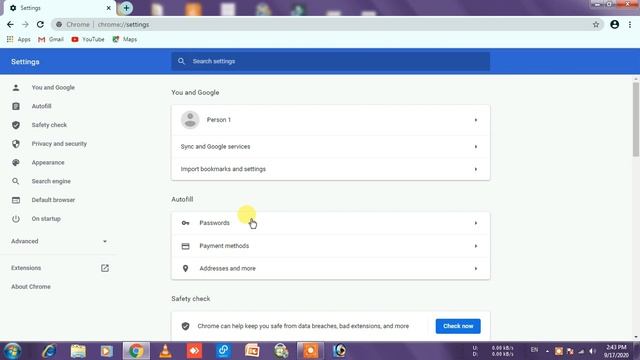Expand the Addresses and more row arrow
This screenshot has height=360, width=640.
coord(476,269)
